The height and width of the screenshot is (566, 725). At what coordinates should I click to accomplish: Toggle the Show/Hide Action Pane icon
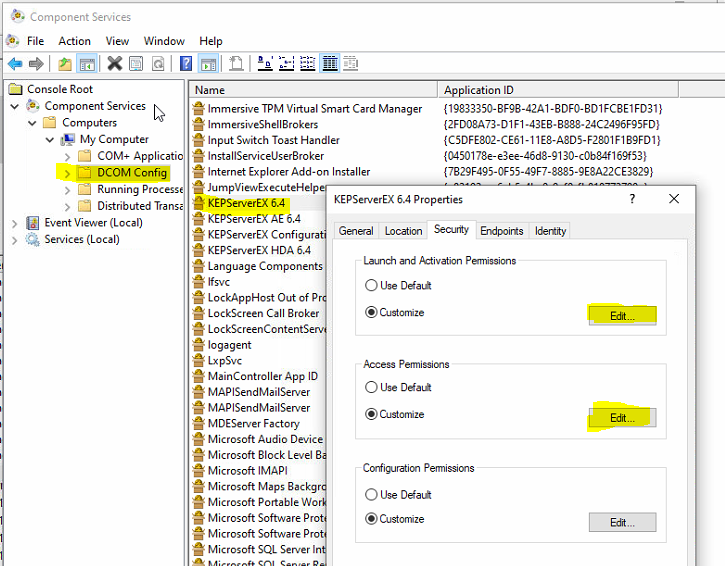tap(208, 63)
